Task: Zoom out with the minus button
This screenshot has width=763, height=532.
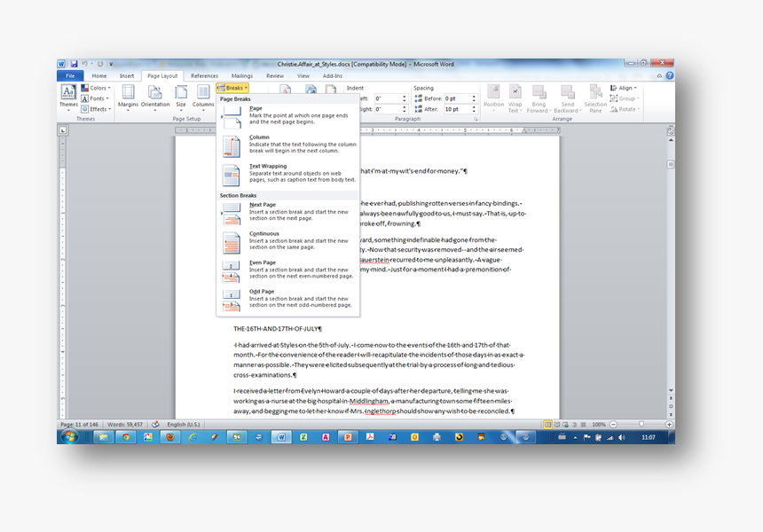Action: tap(613, 425)
